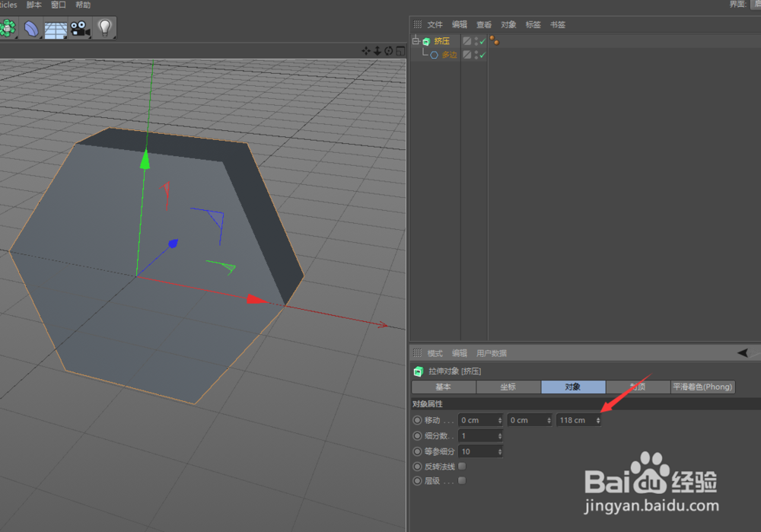The height and width of the screenshot is (532, 761).
Task: Click the layer square in the 挤压 row
Action: [x=467, y=41]
